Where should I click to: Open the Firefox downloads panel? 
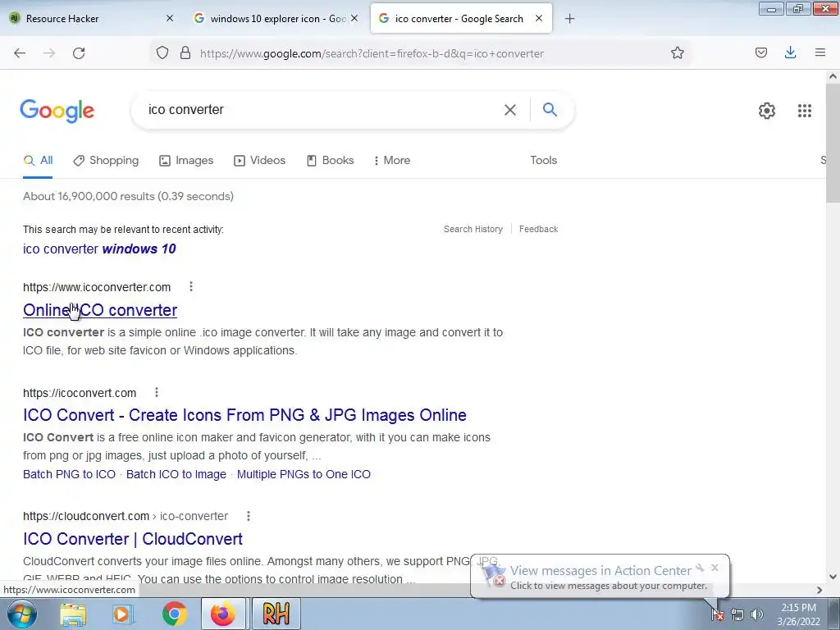pyautogui.click(x=790, y=52)
